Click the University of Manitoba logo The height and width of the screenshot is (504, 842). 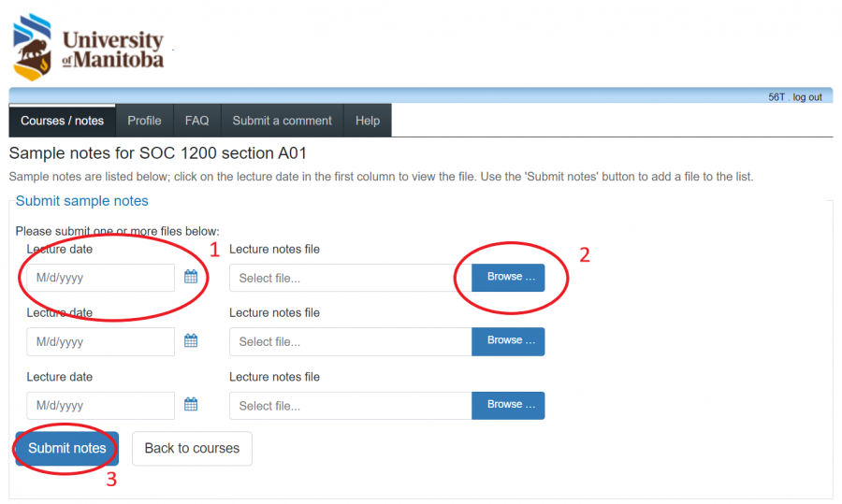[89, 47]
